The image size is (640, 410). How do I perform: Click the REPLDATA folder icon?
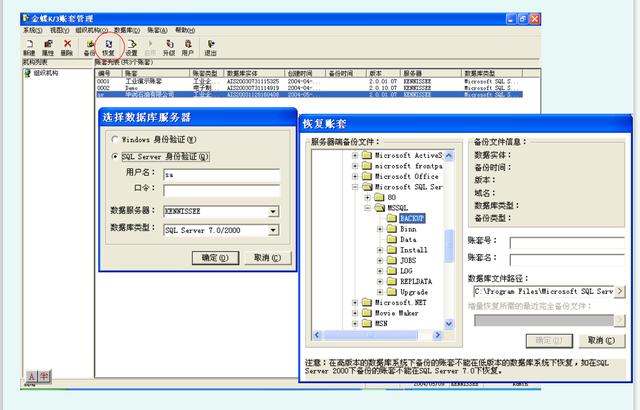tap(392, 281)
